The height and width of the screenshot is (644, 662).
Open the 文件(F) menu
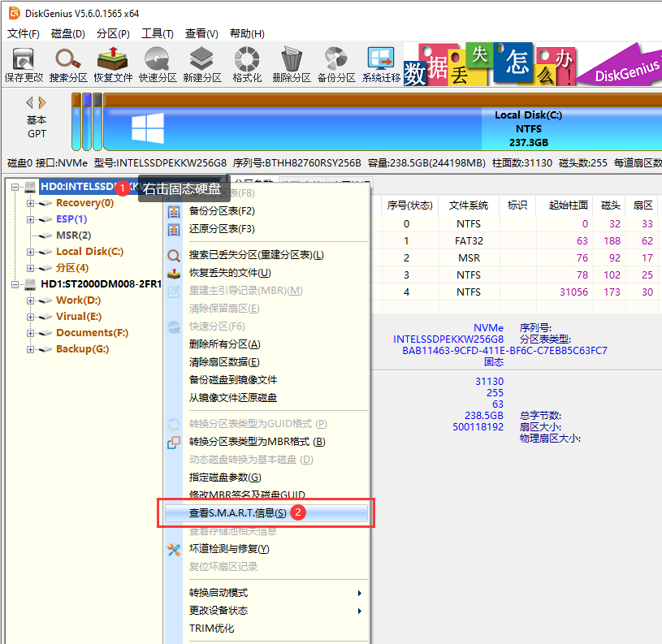(24, 33)
